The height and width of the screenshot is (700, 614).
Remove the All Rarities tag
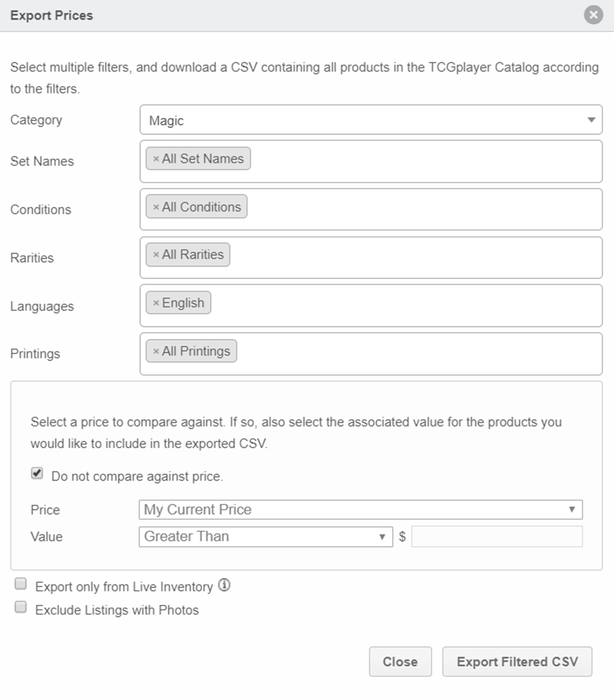tap(156, 254)
